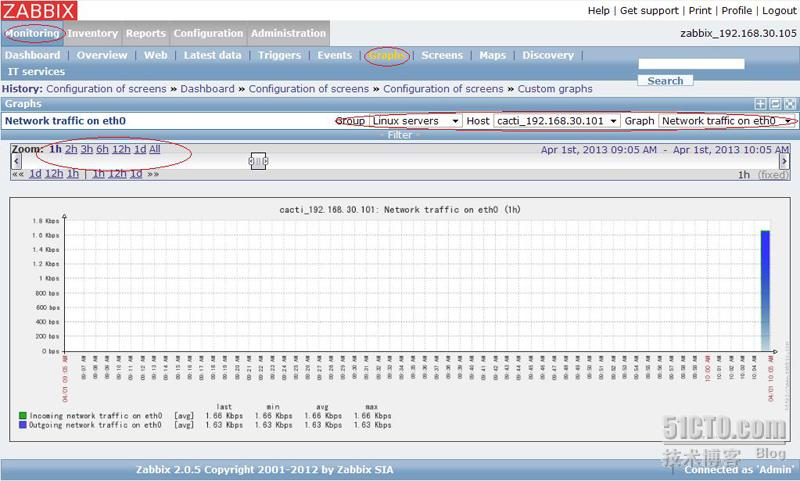Click Zabbix 2.0.5 Copyright footer text
This screenshot has height=481, width=800.
coord(264,469)
